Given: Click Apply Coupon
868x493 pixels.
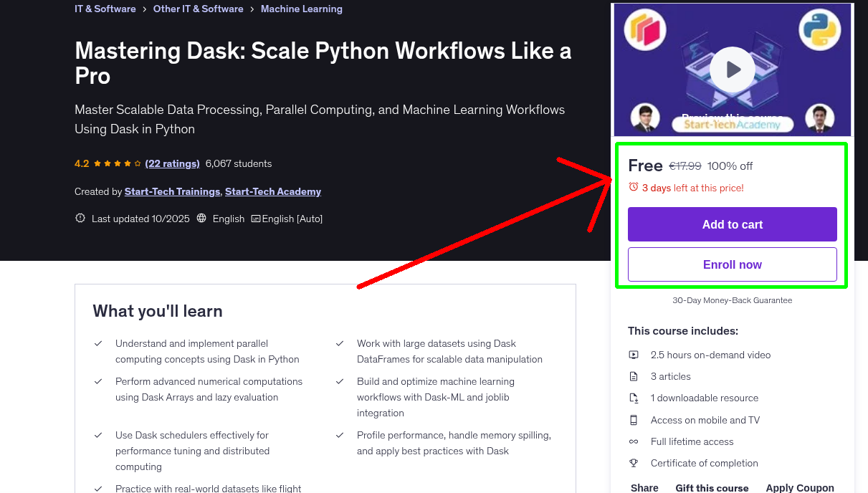Looking at the screenshot, I should (799, 487).
